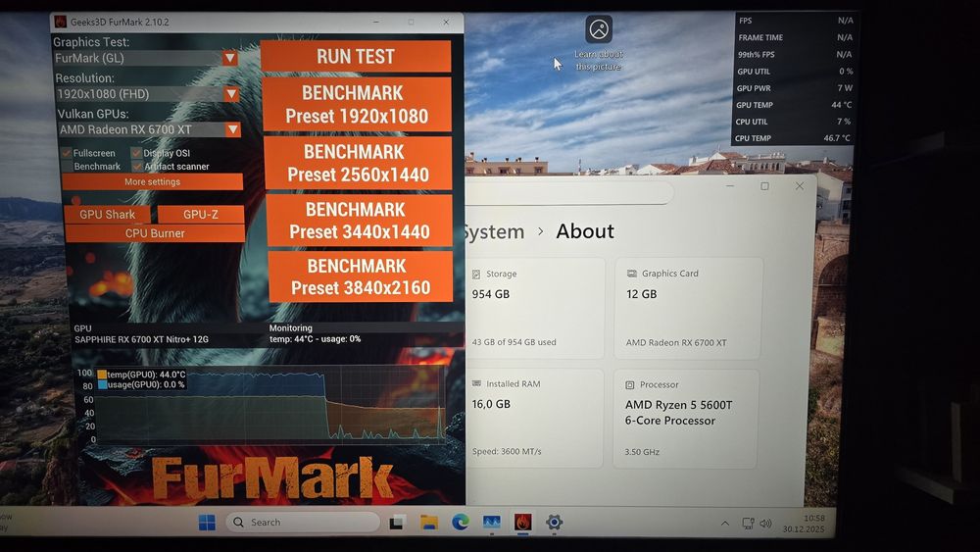Switch to FurMark via taskbar icon
The image size is (980, 552).
tap(523, 522)
